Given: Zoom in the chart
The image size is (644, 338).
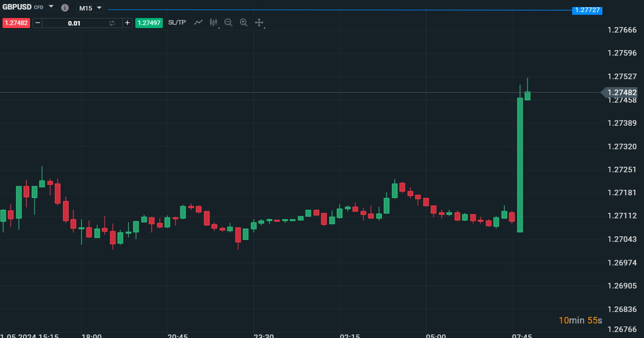Looking at the screenshot, I should (244, 23).
